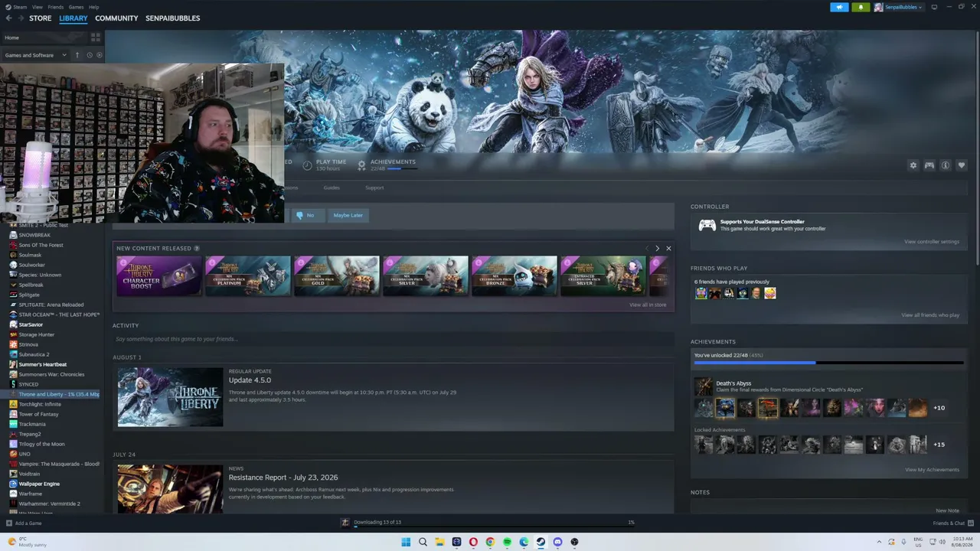Open game Support tab
This screenshot has height=551, width=980.
click(374, 187)
